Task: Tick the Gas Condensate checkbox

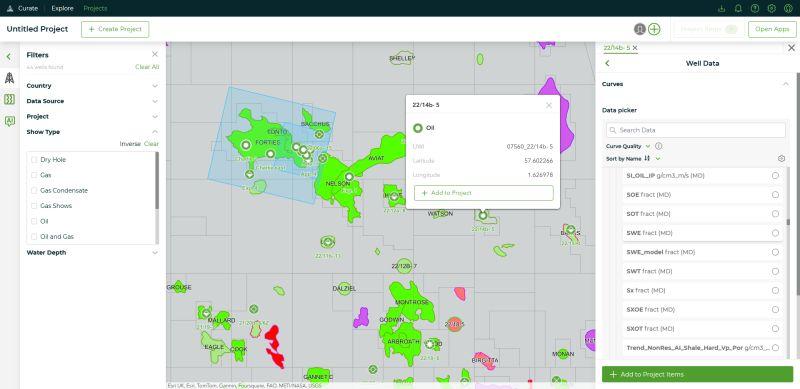Action: pos(34,190)
